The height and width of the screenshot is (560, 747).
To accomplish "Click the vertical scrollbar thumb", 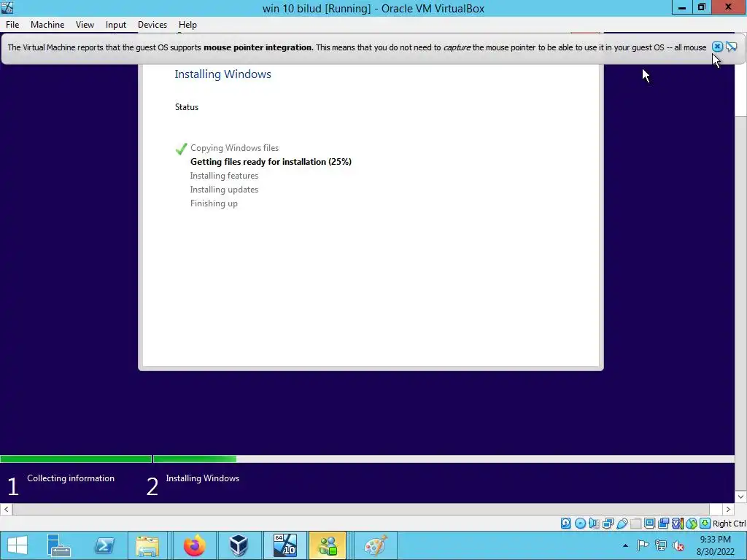I will (x=740, y=90).
